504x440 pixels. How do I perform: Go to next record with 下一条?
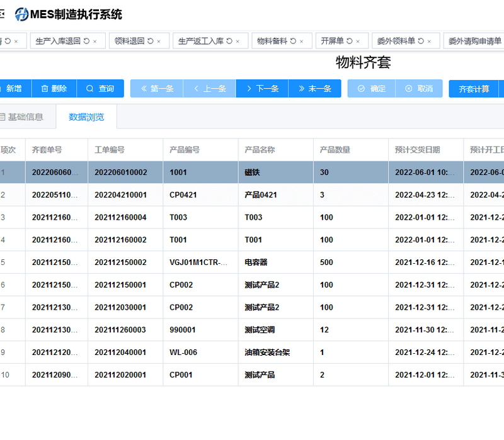(262, 89)
